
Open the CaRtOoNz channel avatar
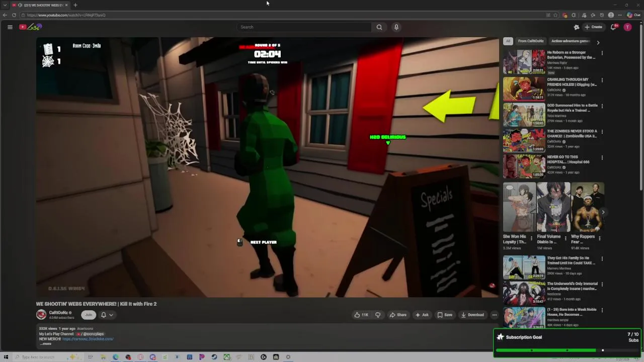pos(41,315)
